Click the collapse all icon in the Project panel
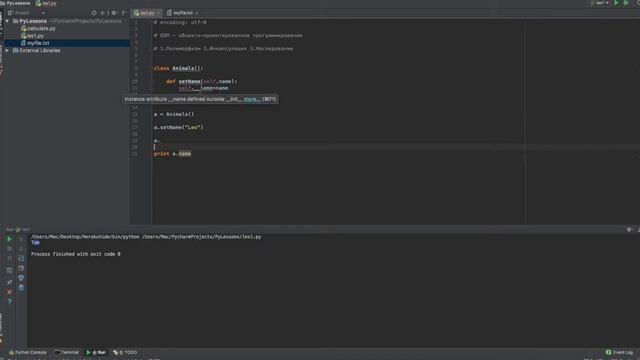This screenshot has height=360, width=640. (102, 13)
